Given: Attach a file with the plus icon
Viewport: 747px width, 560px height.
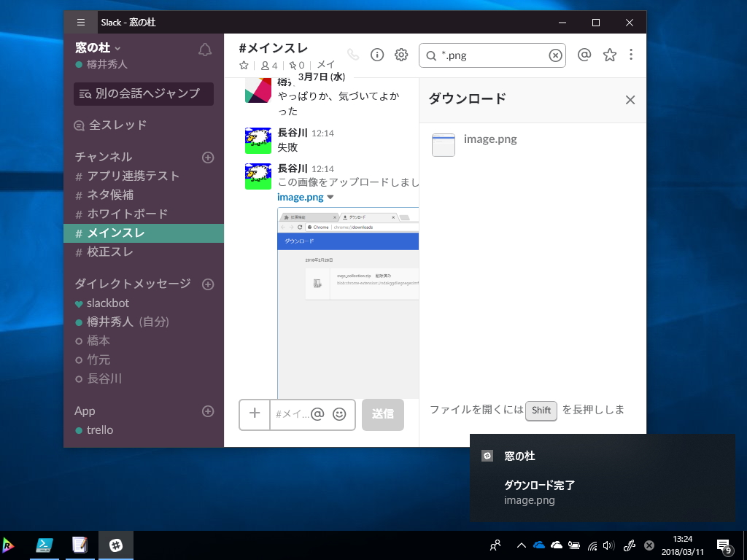Looking at the screenshot, I should pos(255,414).
